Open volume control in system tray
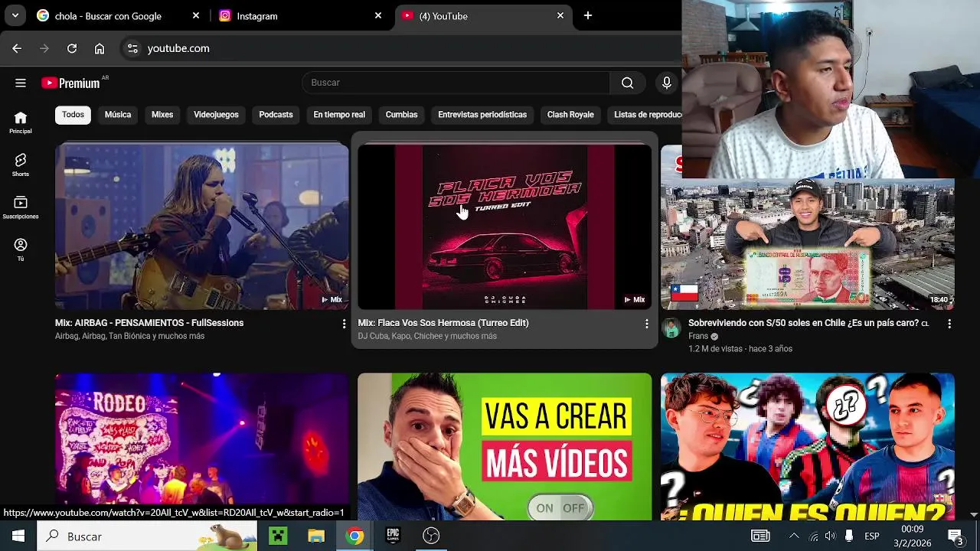The width and height of the screenshot is (980, 551). pyautogui.click(x=829, y=536)
